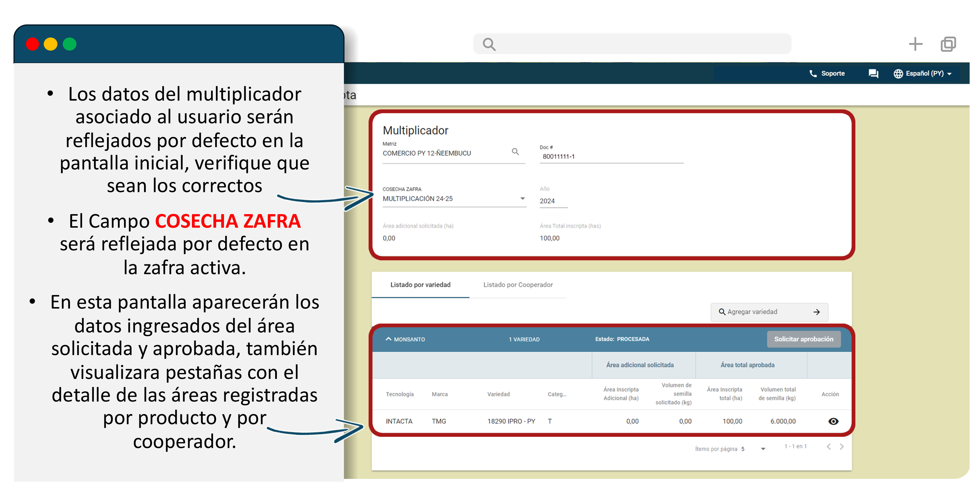Viewport: 980px width, 503px height.
Task: Open the chat messages icon
Action: click(x=873, y=74)
